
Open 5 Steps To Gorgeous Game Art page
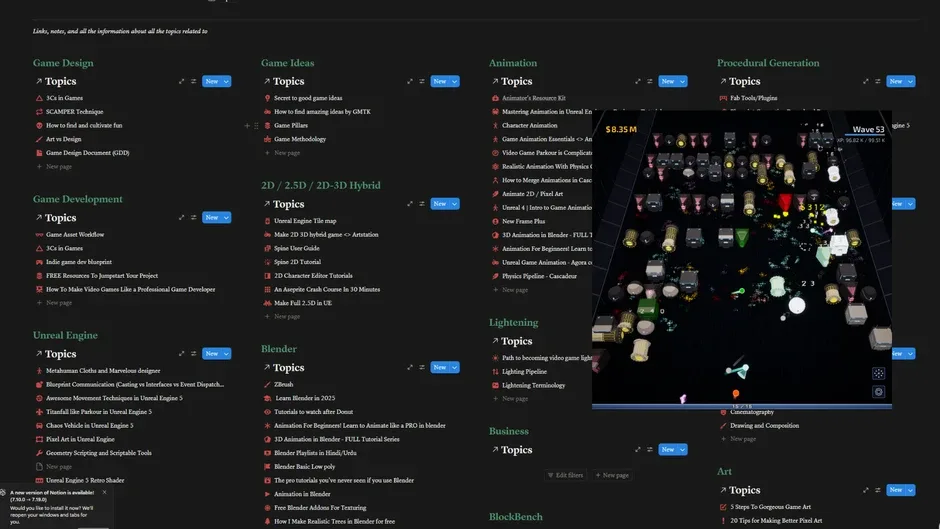(770, 507)
